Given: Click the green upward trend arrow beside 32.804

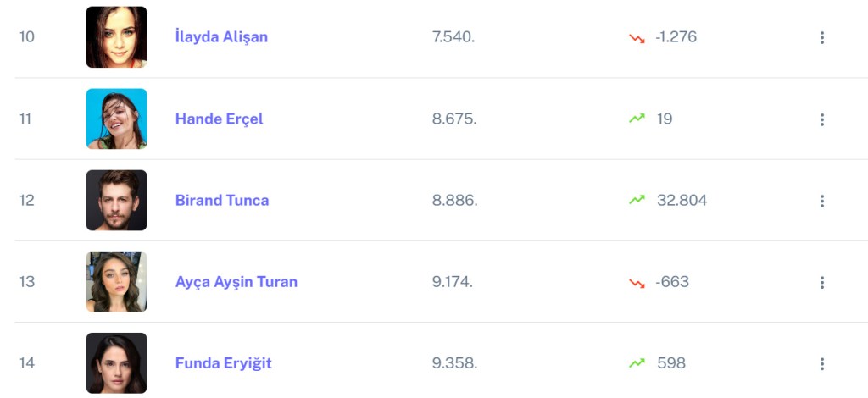Looking at the screenshot, I should coord(637,201).
